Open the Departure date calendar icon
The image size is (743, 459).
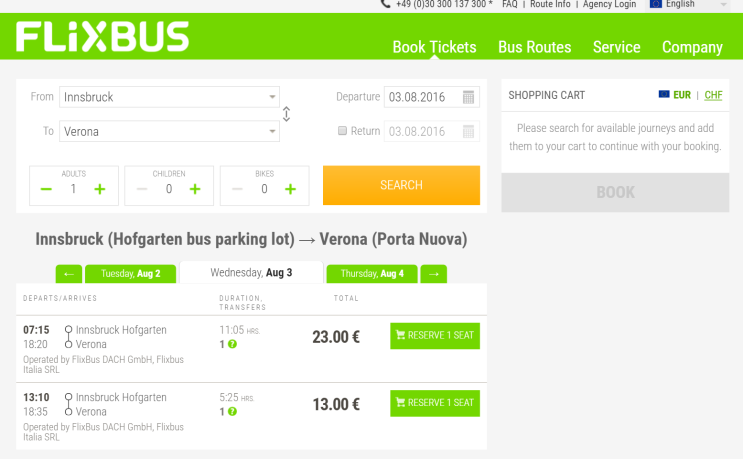point(470,97)
